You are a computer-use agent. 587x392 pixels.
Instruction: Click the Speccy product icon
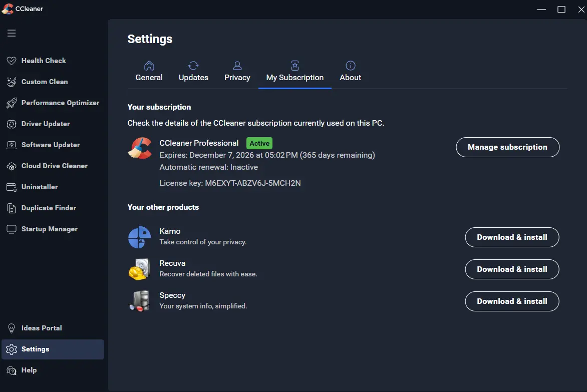[140, 301]
